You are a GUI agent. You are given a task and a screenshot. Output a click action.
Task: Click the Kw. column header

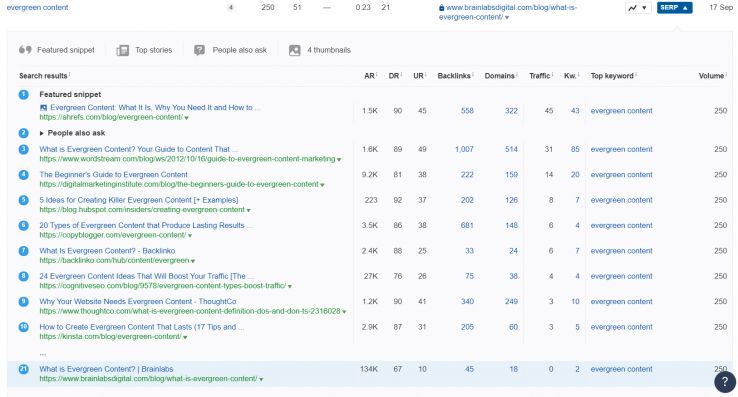pyautogui.click(x=570, y=76)
